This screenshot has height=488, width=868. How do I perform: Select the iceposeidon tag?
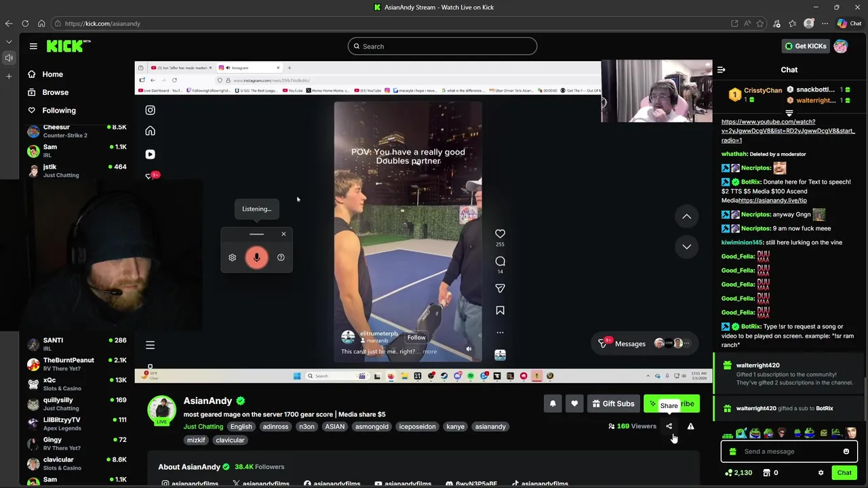point(417,427)
